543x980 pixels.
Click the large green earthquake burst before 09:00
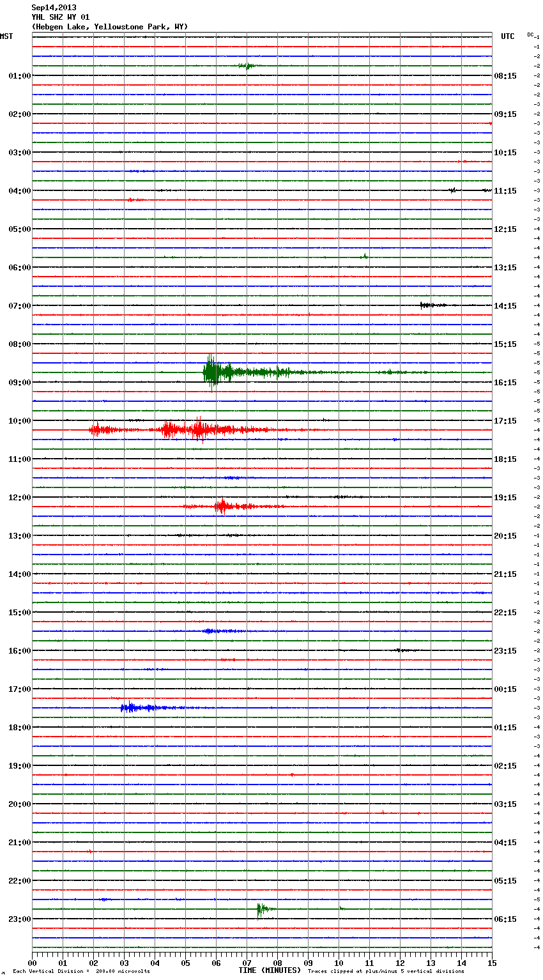click(x=246, y=372)
